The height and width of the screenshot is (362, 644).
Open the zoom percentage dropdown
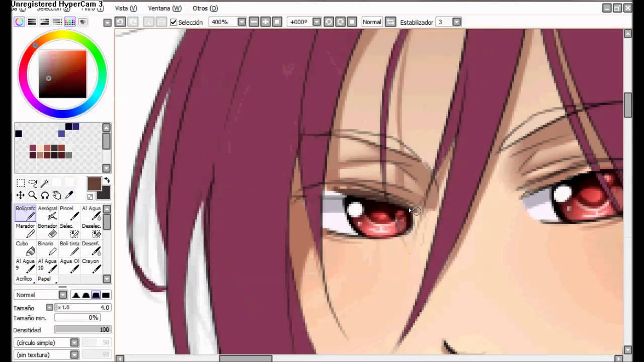(x=242, y=22)
